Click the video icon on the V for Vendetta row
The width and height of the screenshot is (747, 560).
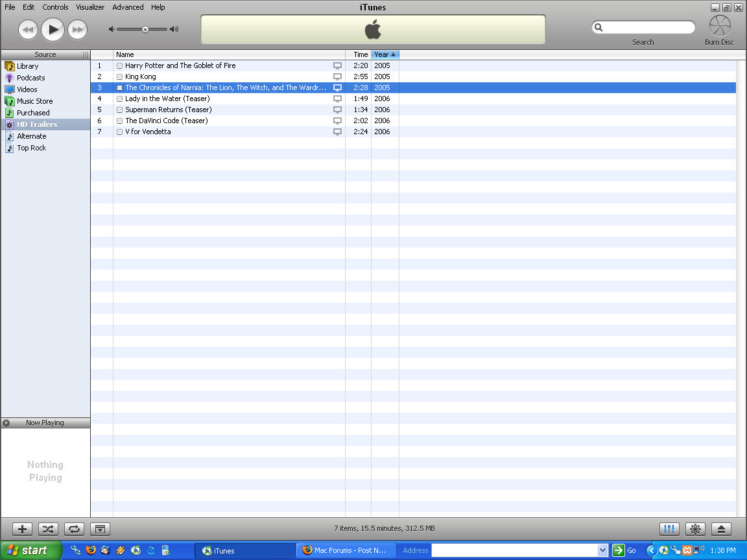click(x=337, y=132)
